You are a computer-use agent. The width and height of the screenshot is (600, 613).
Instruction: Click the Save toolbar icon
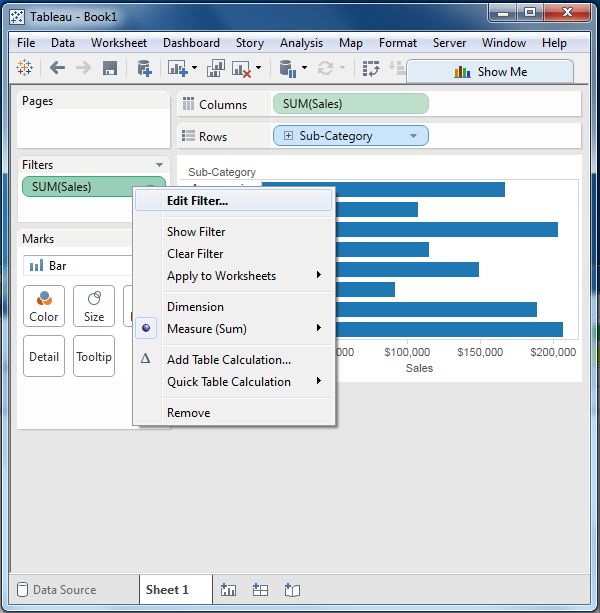110,68
